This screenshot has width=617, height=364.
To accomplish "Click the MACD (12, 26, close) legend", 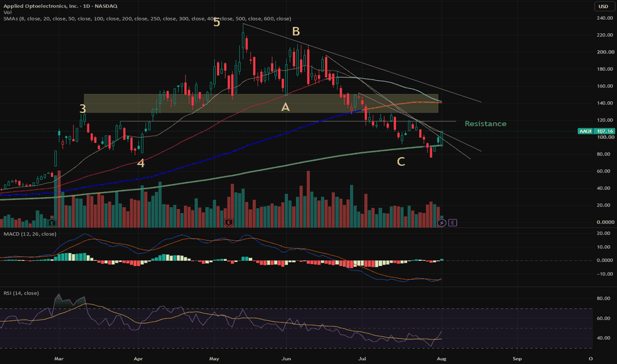I will tap(30, 234).
